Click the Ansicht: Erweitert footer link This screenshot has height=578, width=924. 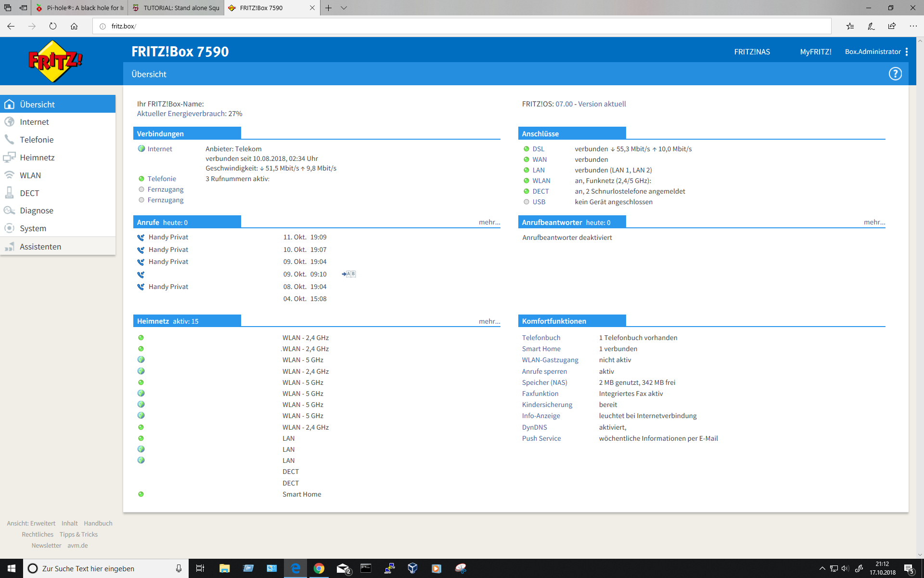[31, 523]
